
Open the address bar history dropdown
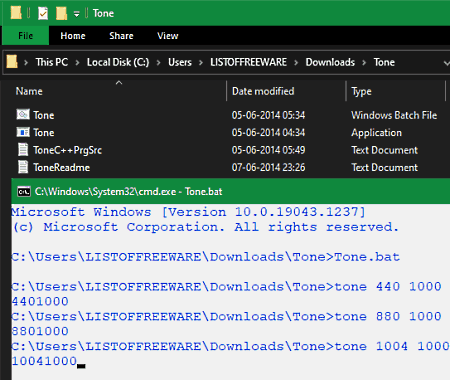(446, 63)
